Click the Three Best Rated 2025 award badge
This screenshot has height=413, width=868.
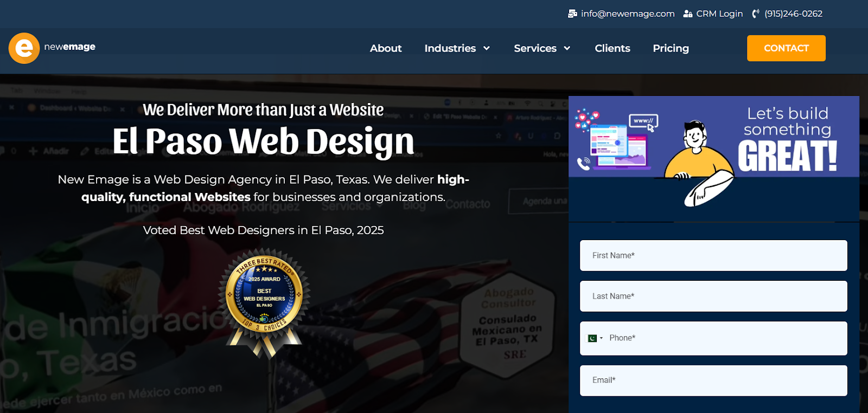click(x=264, y=302)
